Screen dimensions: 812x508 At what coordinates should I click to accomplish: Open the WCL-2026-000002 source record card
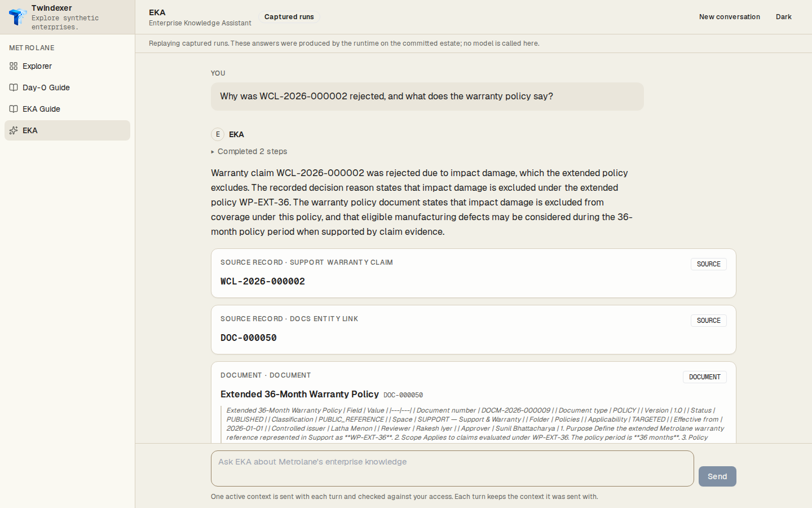pyautogui.click(x=474, y=273)
